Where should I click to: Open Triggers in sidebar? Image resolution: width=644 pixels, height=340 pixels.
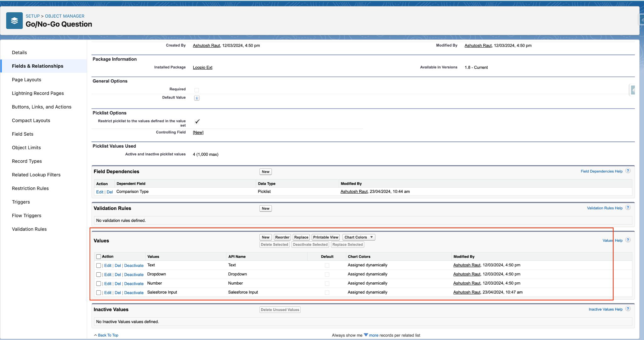[21, 202]
